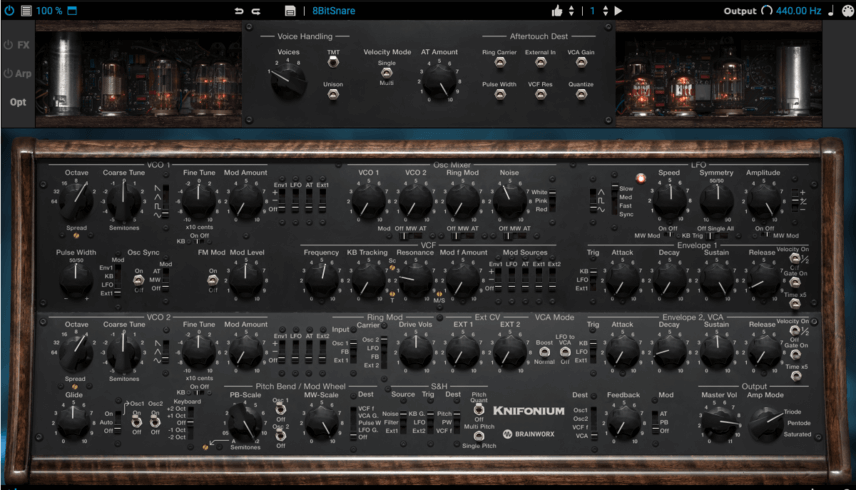Screen dimensions: 856x490
Task: Click the LFO Speed knob
Action: tap(669, 201)
